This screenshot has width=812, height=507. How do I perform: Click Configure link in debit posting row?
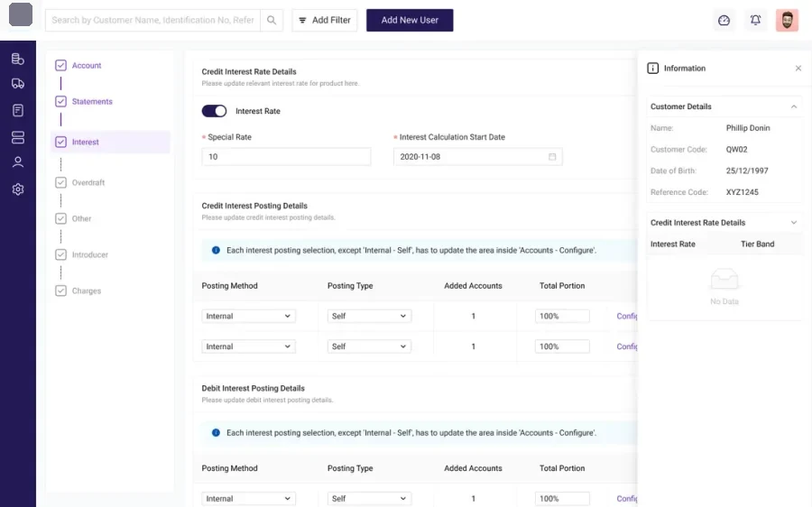(x=627, y=498)
